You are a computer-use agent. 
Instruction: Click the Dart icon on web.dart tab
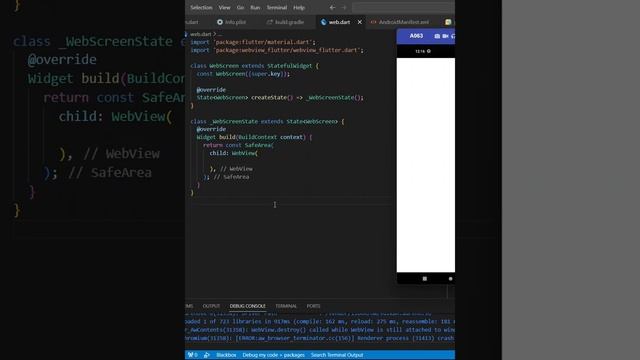(323, 22)
